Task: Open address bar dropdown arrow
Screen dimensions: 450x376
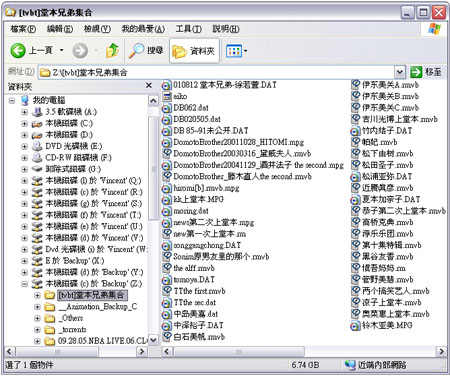Action: coord(399,72)
